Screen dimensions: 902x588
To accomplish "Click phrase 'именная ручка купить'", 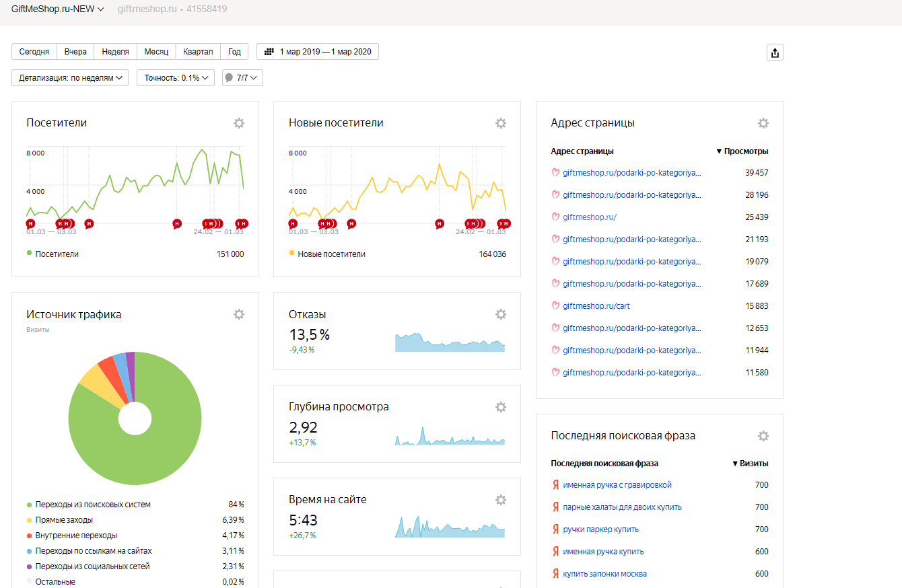I will coord(603,552).
